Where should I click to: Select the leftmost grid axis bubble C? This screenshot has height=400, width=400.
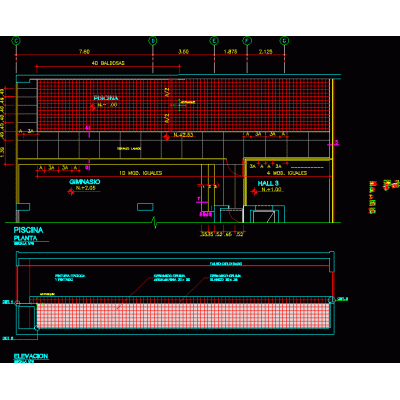pos(16,41)
